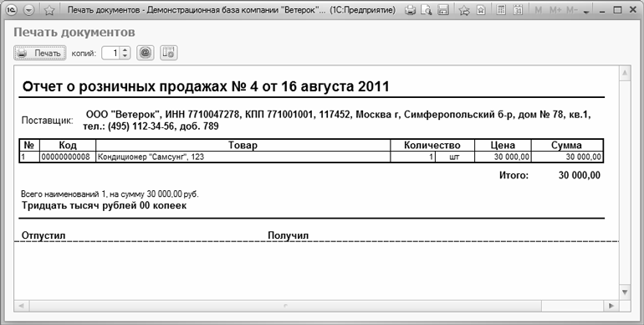Click the title bar printer icon
The height and width of the screenshot is (325, 644).
tap(411, 10)
